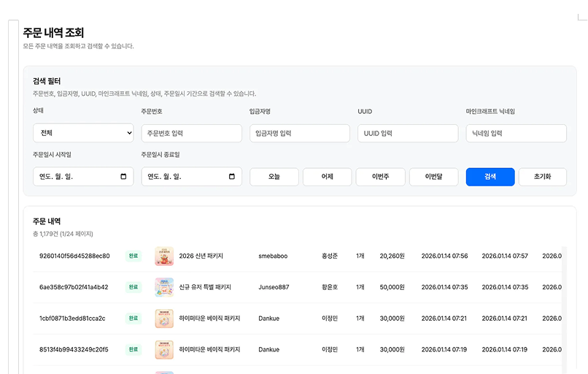Click timestamp 2026.01.14 07:57

coord(505,256)
